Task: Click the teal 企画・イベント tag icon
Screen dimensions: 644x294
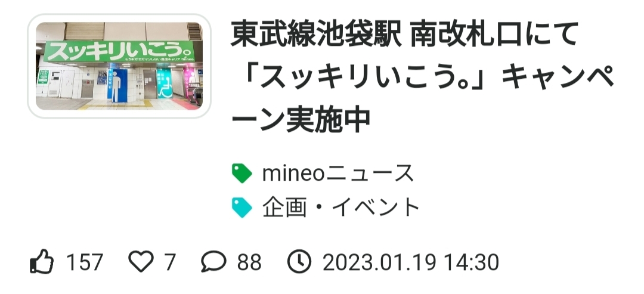Action: (242, 208)
